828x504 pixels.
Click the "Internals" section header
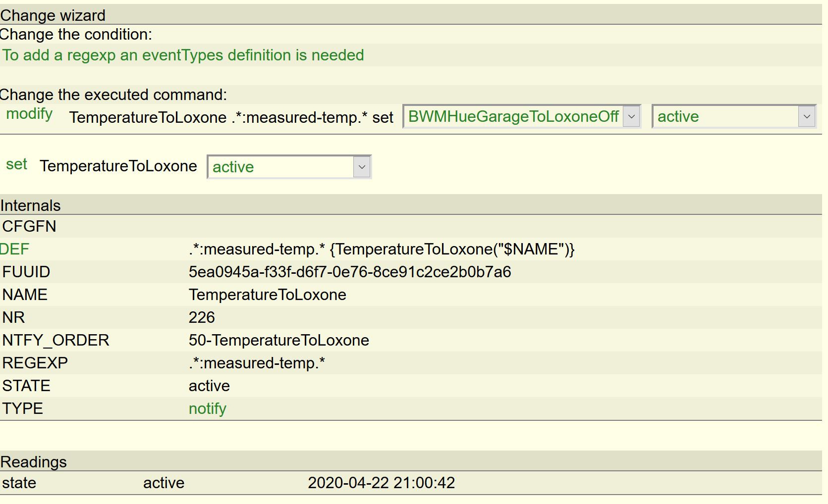[x=31, y=205]
